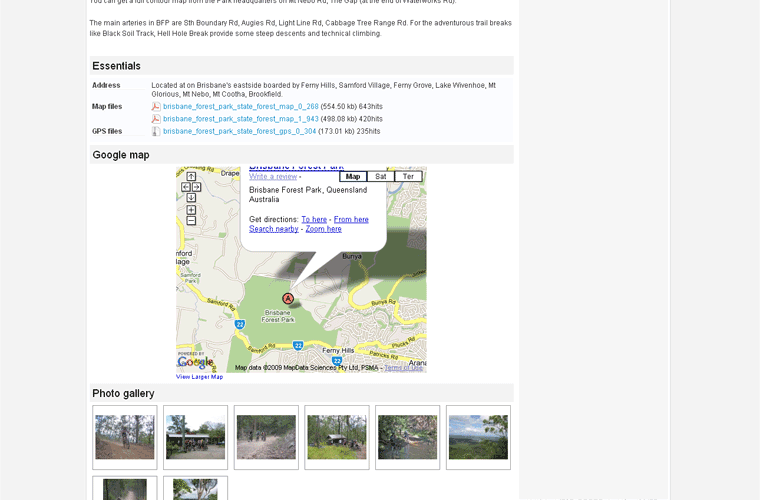This screenshot has height=500, width=760.
Task: Get directions From here
Action: pyautogui.click(x=351, y=219)
